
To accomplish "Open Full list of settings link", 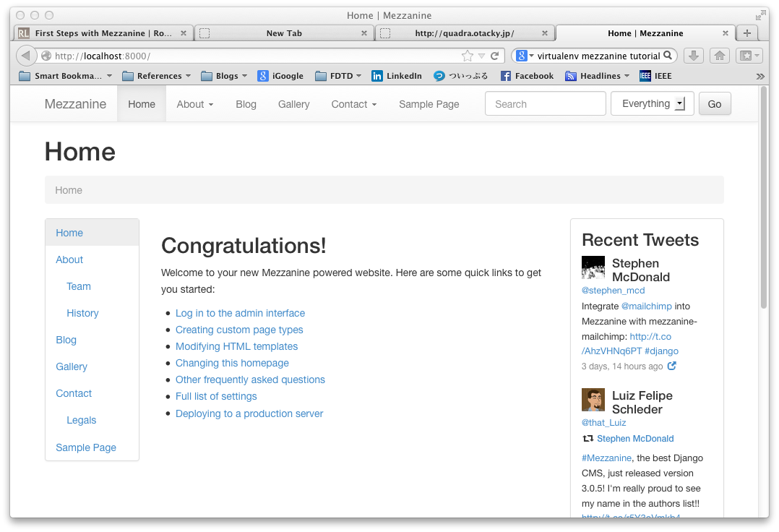I will click(216, 396).
